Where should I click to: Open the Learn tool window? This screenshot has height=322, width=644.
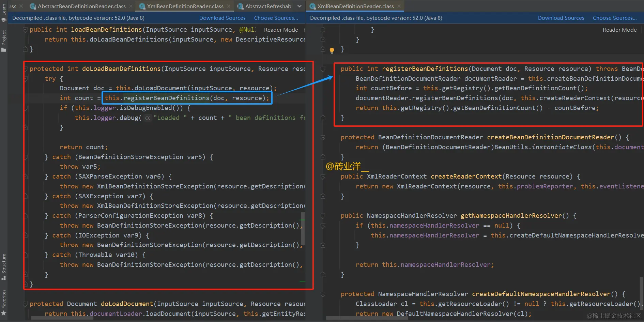click(4, 13)
